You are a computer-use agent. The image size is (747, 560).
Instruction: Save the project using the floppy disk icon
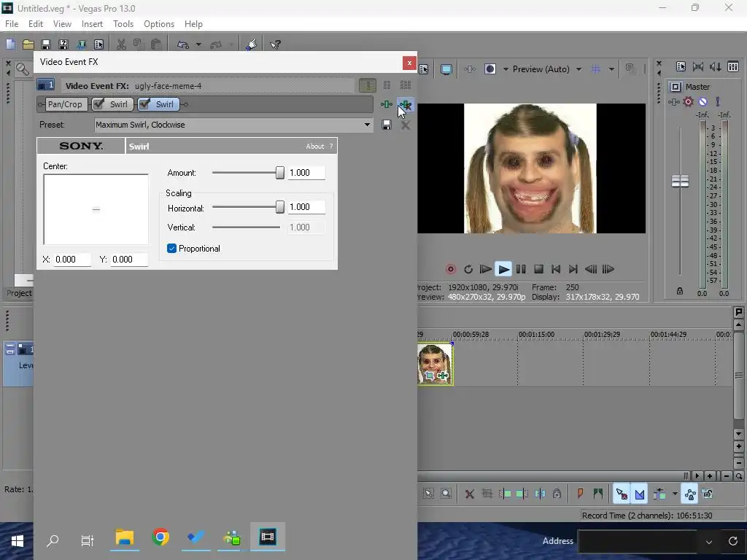46,44
